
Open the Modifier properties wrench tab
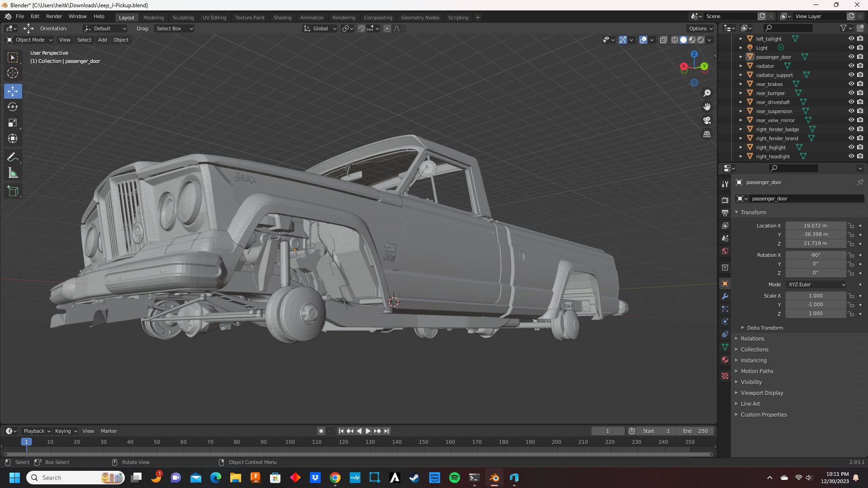[725, 297]
